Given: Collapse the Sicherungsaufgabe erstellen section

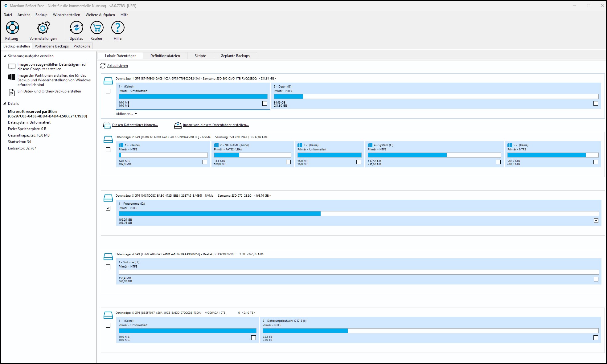Looking at the screenshot, I should tap(5, 56).
